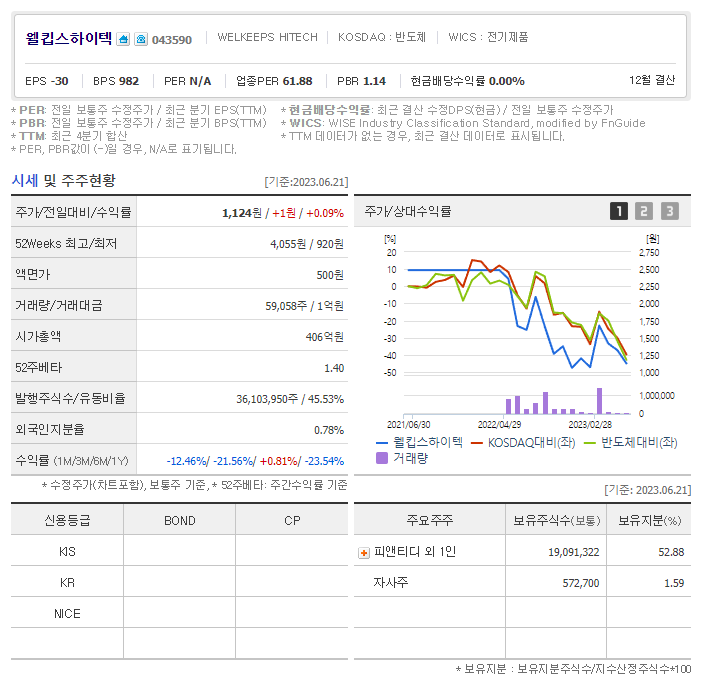Click the telephone contact icon beside 043590
Viewport: 703px width, 693px height.
click(141, 39)
